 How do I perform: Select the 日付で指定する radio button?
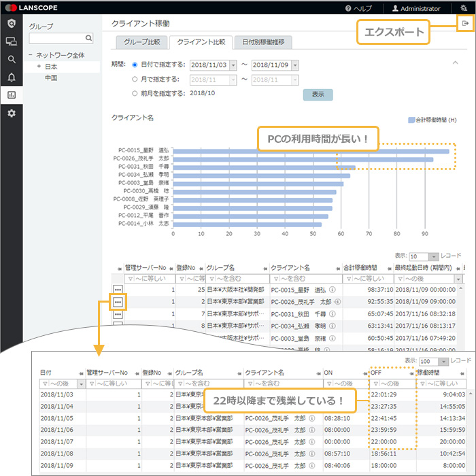(x=134, y=65)
